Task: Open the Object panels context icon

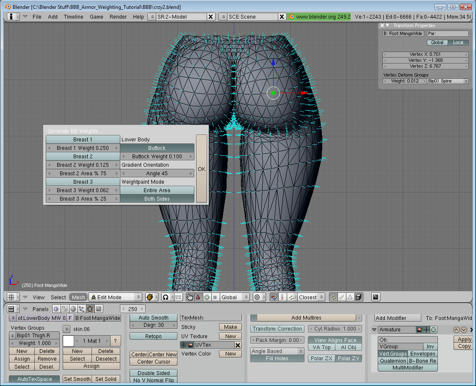Action: 81,309
